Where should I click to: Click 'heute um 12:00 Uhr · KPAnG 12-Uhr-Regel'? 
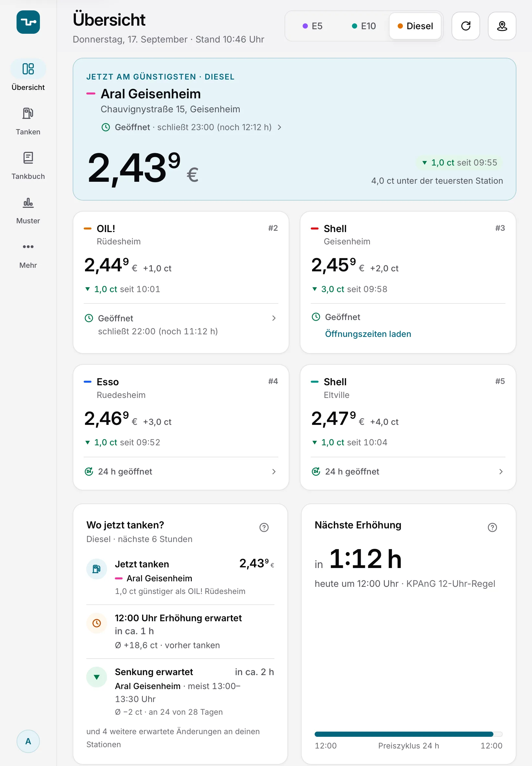405,584
